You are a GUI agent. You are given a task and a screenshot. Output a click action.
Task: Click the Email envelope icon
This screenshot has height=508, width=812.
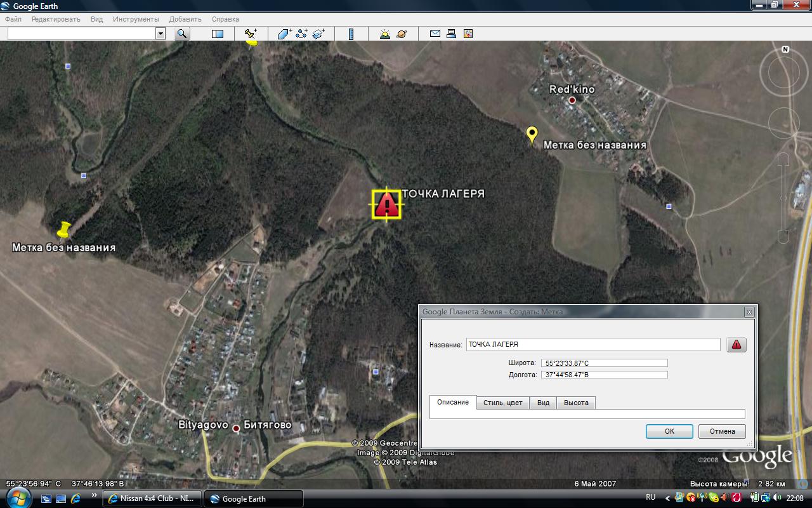coord(435,34)
